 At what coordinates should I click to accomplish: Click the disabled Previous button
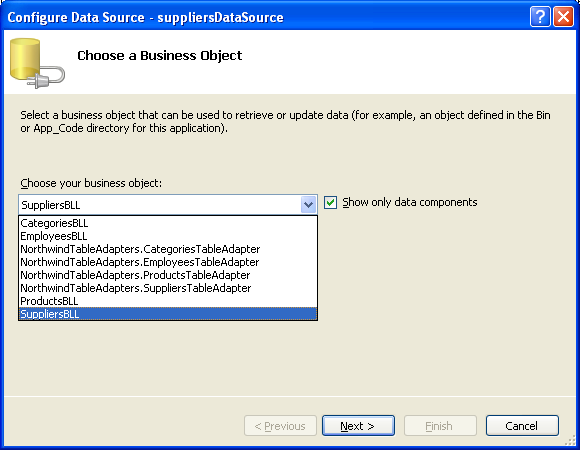(x=280, y=426)
